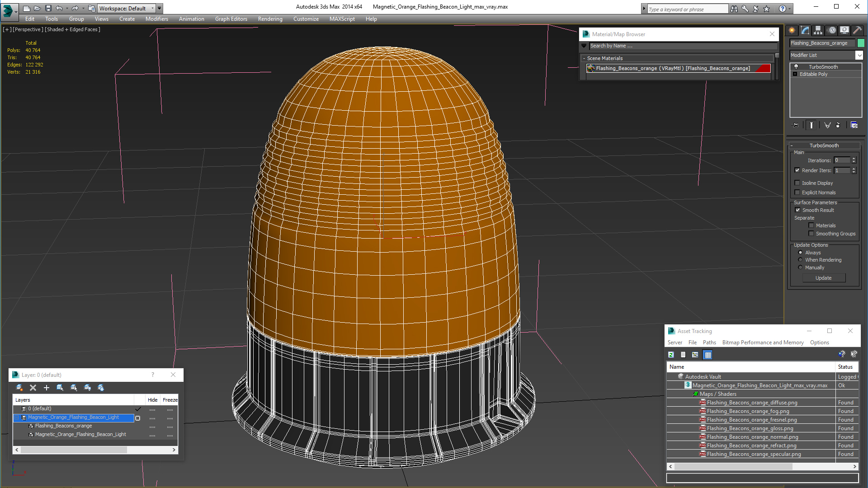The image size is (868, 488).
Task: Click Shaded + Edged Faces viewport label
Action: point(72,29)
